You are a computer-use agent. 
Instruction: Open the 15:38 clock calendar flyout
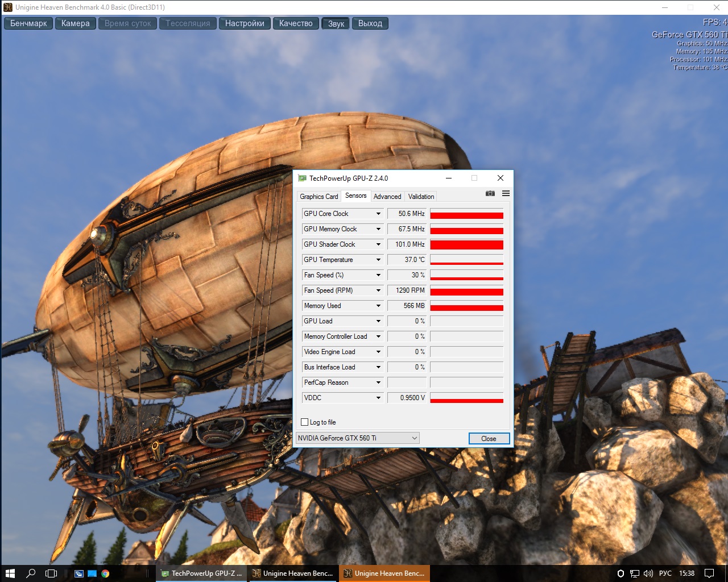(x=686, y=573)
